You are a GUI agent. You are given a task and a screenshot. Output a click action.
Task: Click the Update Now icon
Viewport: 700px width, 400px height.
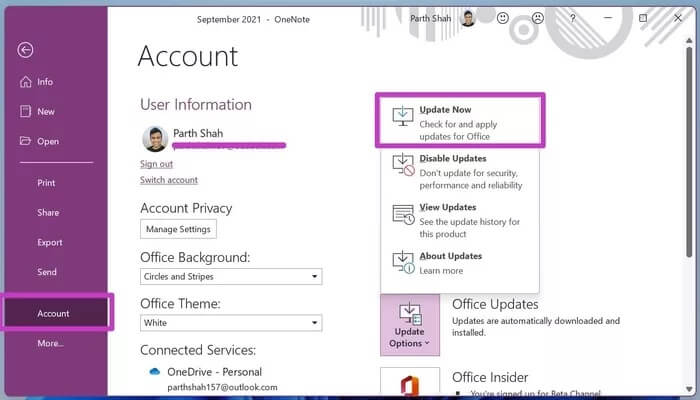click(x=402, y=117)
